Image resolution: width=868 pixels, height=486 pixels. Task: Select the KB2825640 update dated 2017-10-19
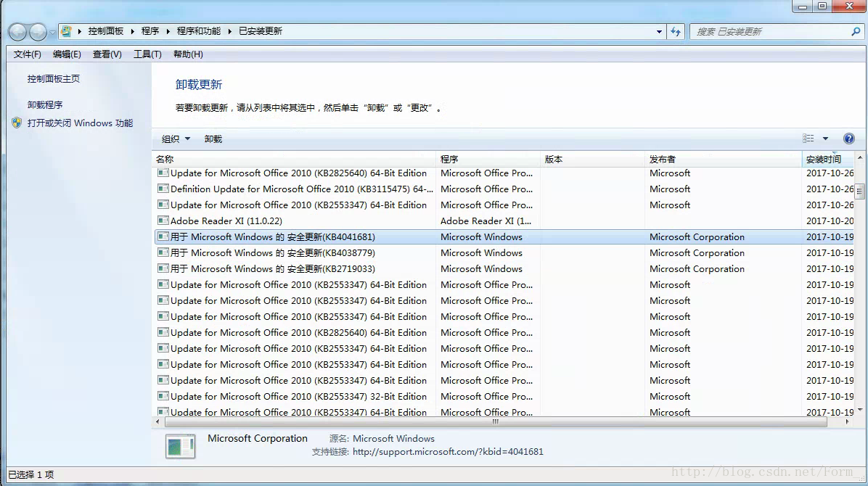pyautogui.click(x=504, y=333)
